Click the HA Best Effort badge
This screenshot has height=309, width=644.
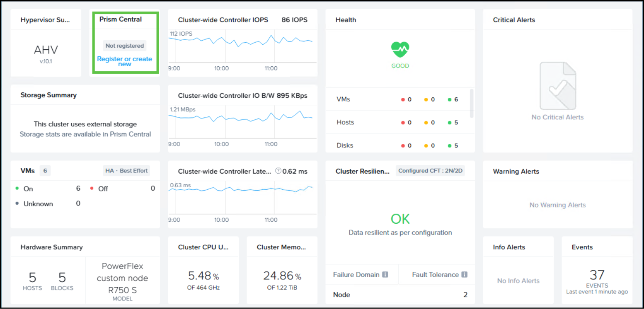(126, 171)
